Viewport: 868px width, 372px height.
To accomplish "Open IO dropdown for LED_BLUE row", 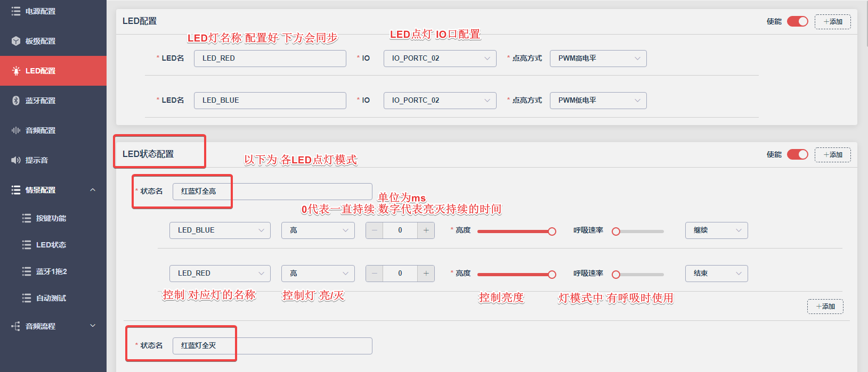I will pyautogui.click(x=440, y=101).
